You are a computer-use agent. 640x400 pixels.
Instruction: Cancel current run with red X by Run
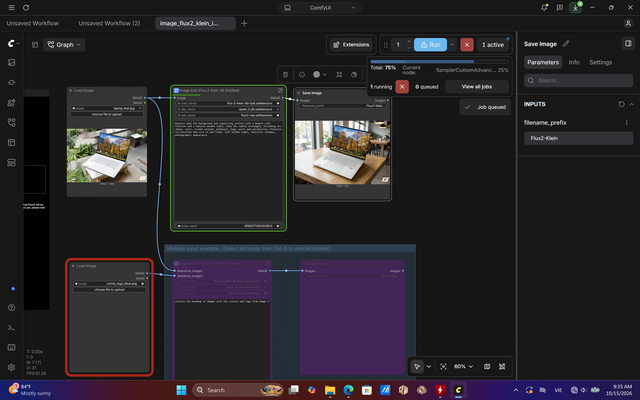467,44
